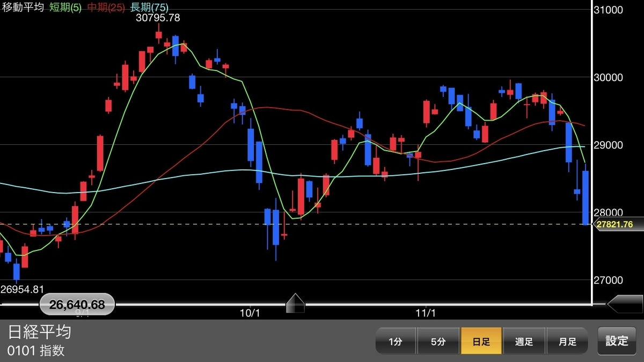644x362 pixels.
Task: Click the 31000 price axis label
Action: click(x=609, y=10)
